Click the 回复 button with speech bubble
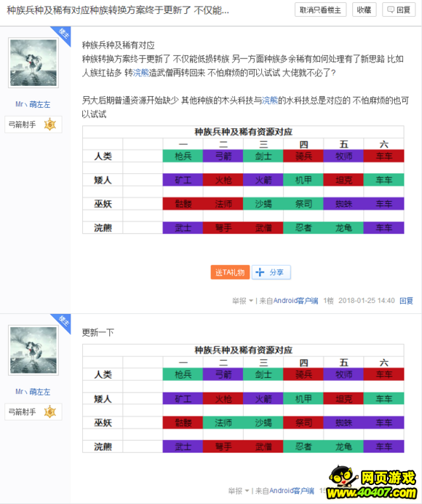 coord(399,10)
